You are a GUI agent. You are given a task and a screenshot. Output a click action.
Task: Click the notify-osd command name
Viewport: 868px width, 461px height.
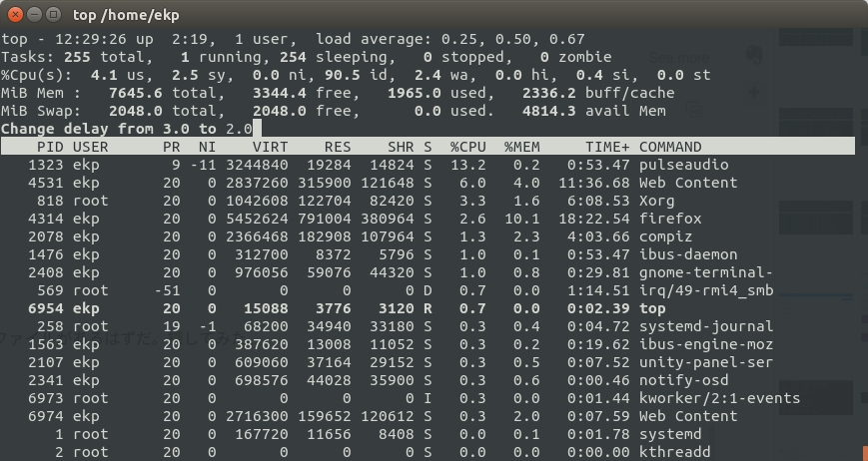pos(684,380)
